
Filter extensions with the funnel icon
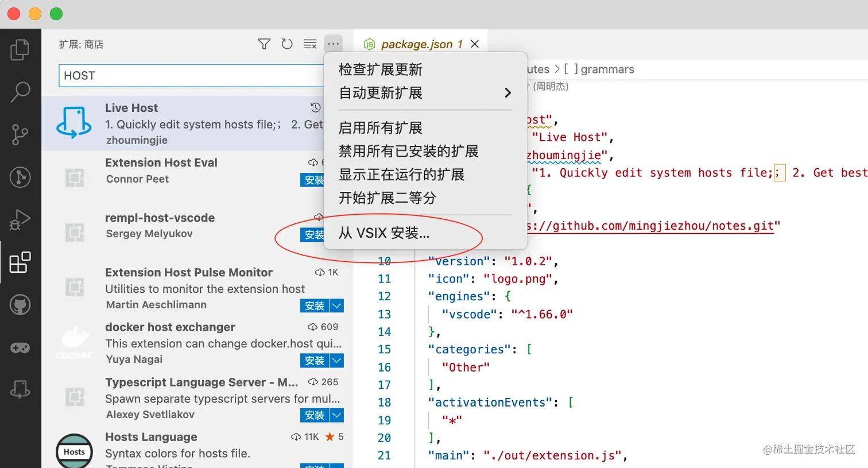click(264, 44)
